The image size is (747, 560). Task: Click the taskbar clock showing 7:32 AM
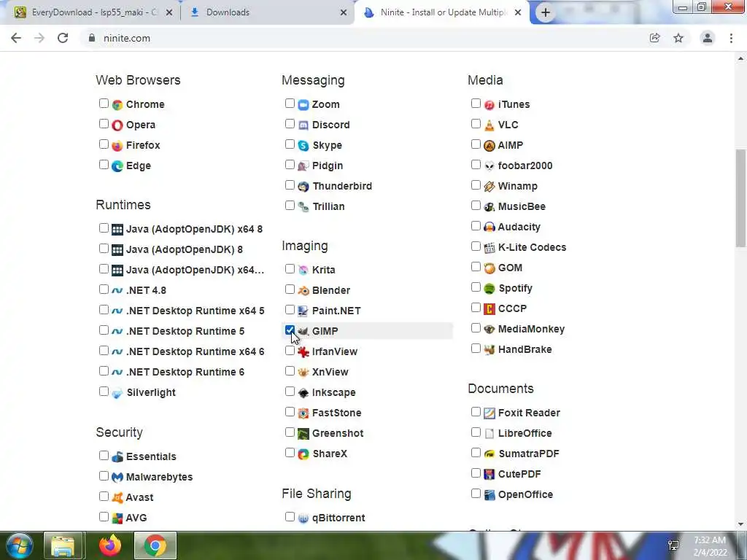coord(710,540)
